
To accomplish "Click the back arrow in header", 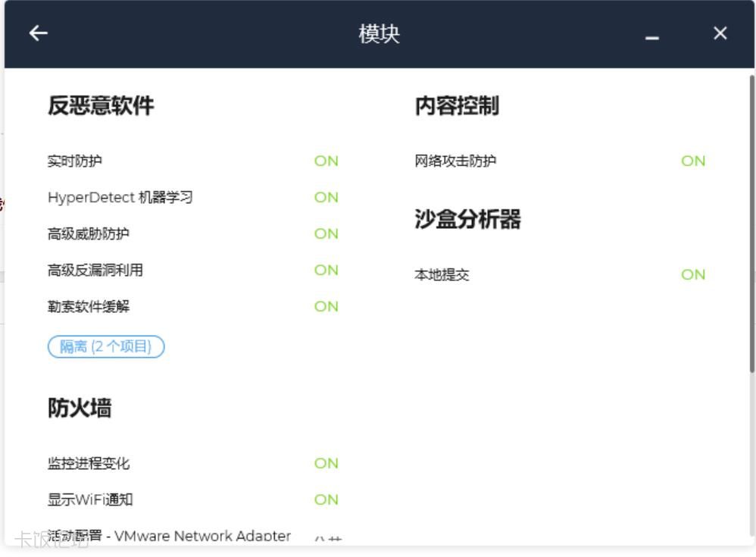I will 38,33.
